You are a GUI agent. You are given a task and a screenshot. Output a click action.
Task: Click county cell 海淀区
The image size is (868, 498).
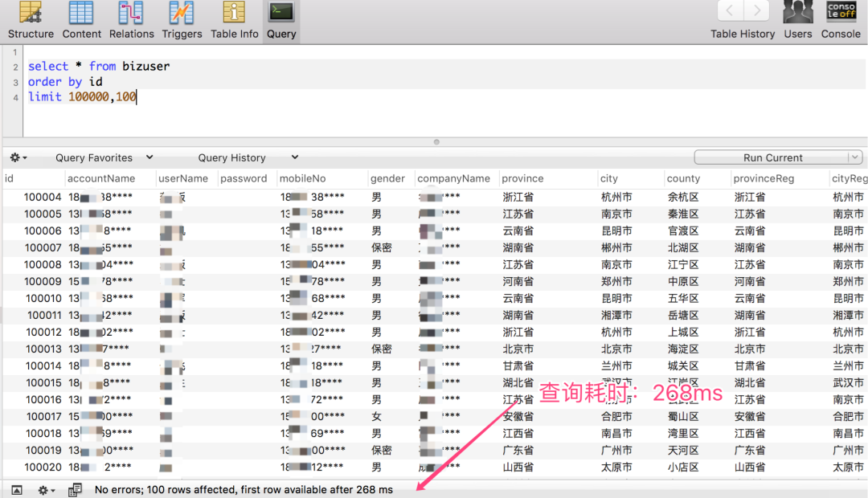(x=683, y=349)
